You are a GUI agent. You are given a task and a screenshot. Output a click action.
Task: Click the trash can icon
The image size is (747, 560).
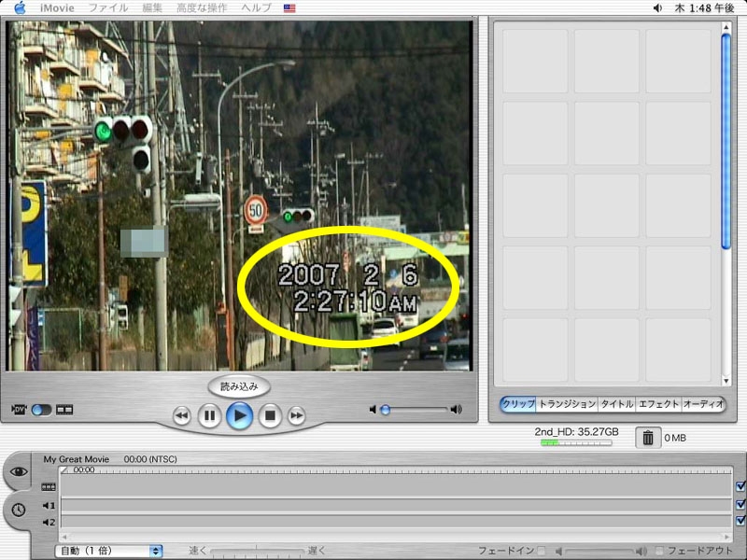pos(648,437)
